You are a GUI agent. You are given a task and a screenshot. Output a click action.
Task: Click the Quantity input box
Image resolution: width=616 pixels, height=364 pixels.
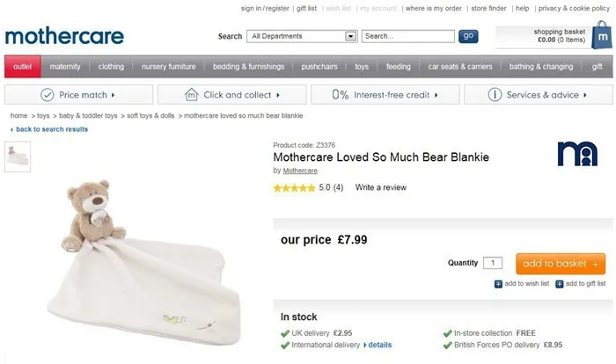point(493,263)
